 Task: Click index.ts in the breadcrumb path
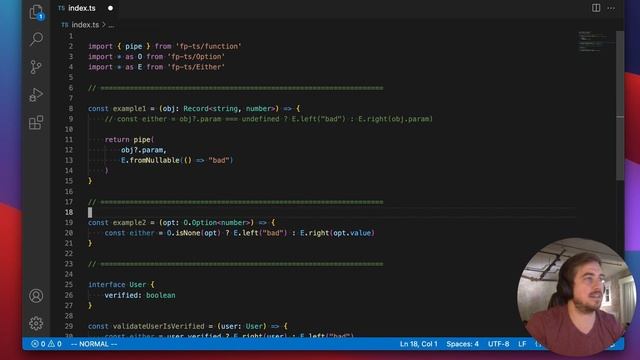(x=85, y=25)
